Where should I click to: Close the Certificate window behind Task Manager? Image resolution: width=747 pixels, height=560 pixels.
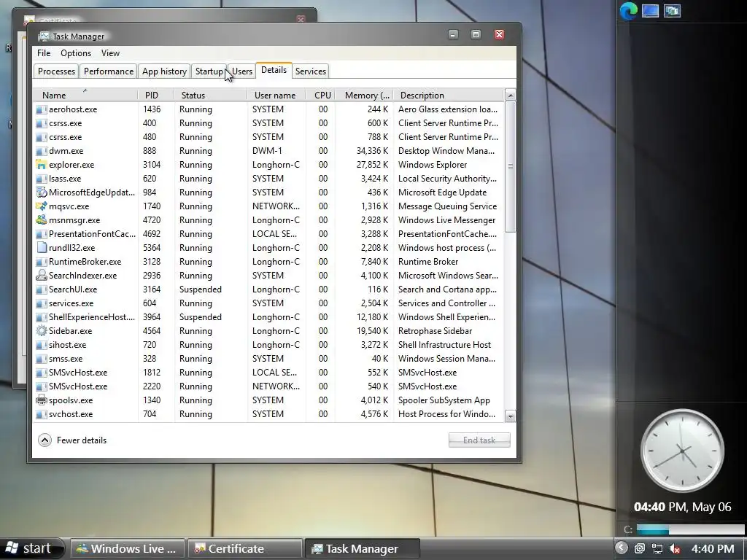point(301,19)
